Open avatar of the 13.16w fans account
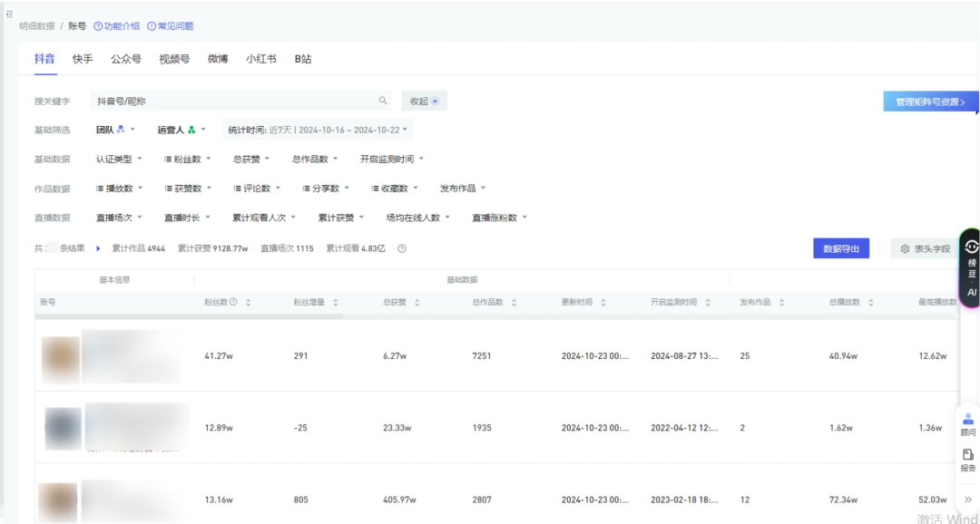The height and width of the screenshot is (524, 980). (x=57, y=503)
